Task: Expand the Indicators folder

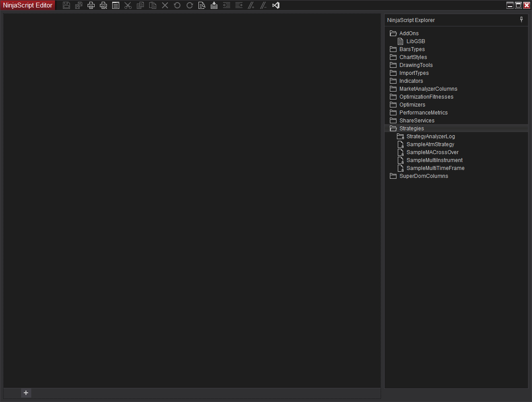Action: (393, 81)
